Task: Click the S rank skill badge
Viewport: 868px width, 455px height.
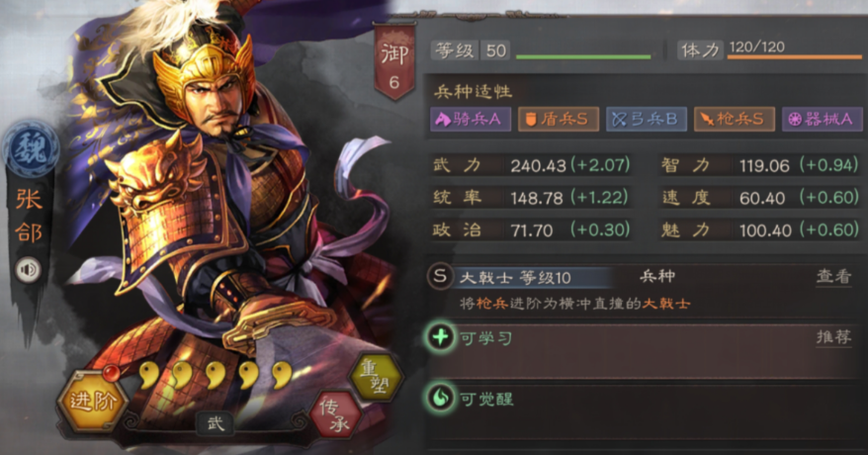Action: [x=440, y=276]
